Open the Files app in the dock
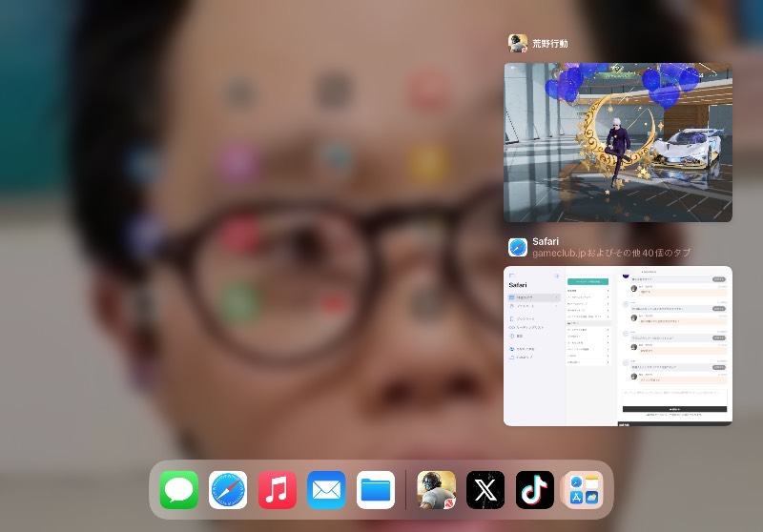This screenshot has height=532, width=763. click(376, 490)
